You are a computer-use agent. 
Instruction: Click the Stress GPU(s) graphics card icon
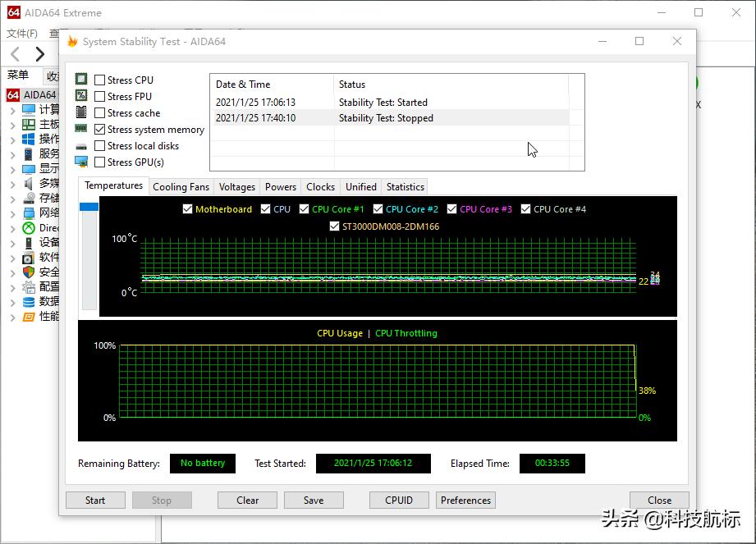(80, 162)
